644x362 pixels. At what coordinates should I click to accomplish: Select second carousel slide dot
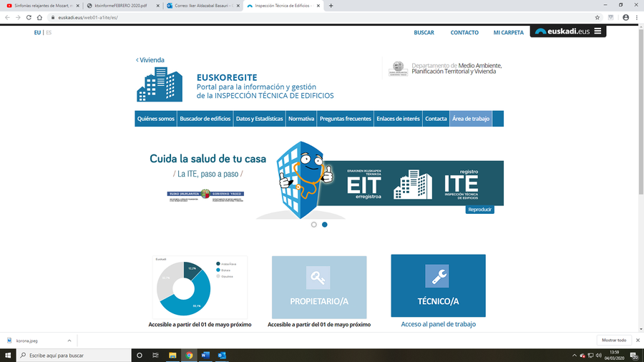pyautogui.click(x=324, y=225)
